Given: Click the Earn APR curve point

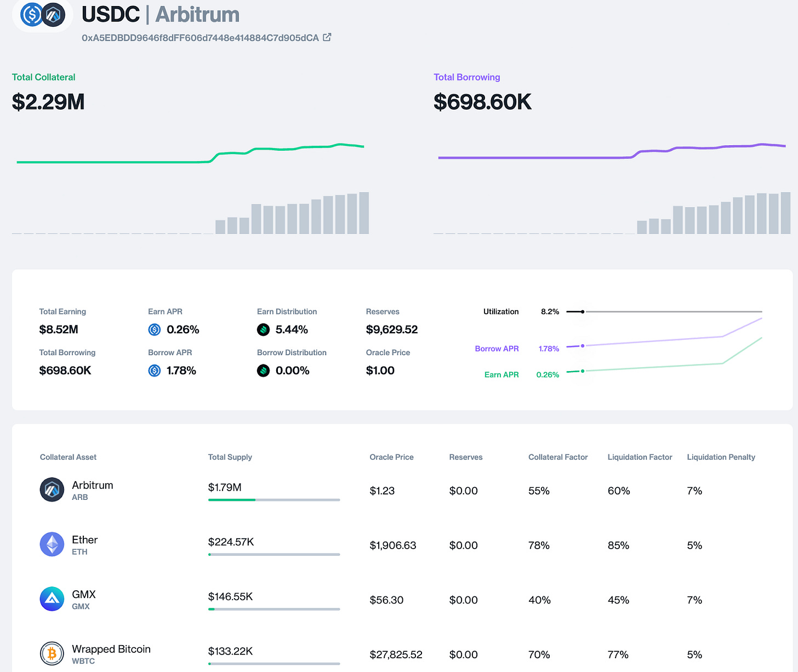Looking at the screenshot, I should pyautogui.click(x=583, y=371).
